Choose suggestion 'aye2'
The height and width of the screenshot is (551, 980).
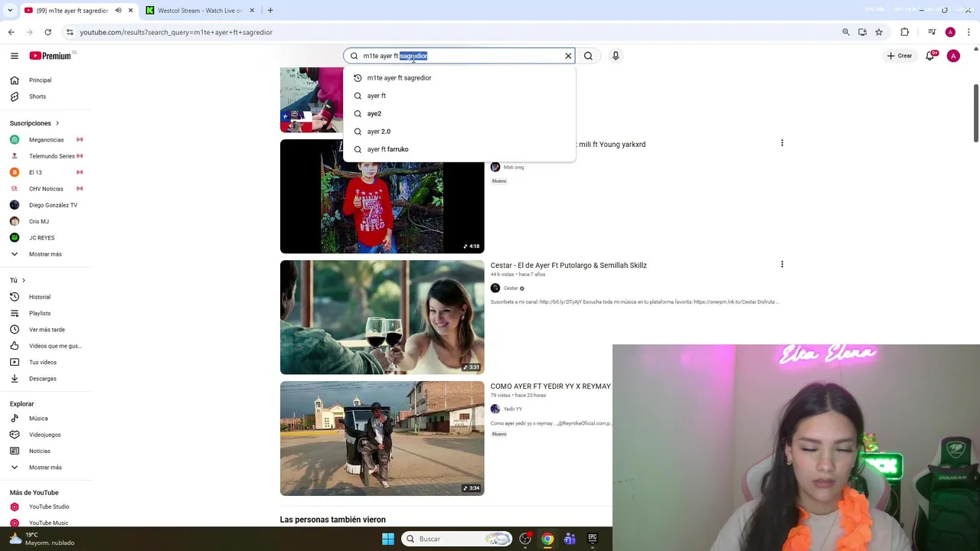tap(459, 113)
